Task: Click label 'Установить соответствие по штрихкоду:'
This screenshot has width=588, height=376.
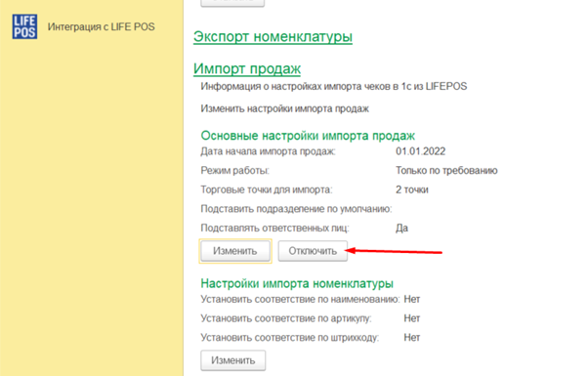Action: coord(290,337)
